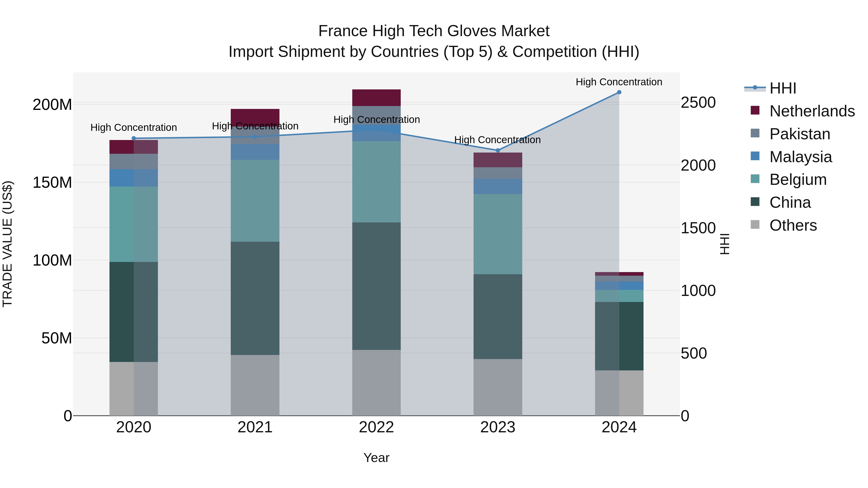Click the 2024 x-axis year label
The image size is (868, 488).
619,428
